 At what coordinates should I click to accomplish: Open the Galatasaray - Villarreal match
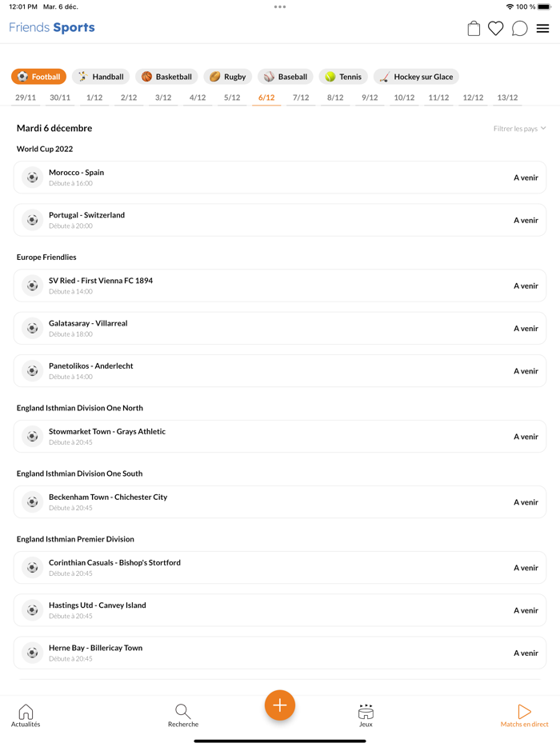click(x=280, y=329)
